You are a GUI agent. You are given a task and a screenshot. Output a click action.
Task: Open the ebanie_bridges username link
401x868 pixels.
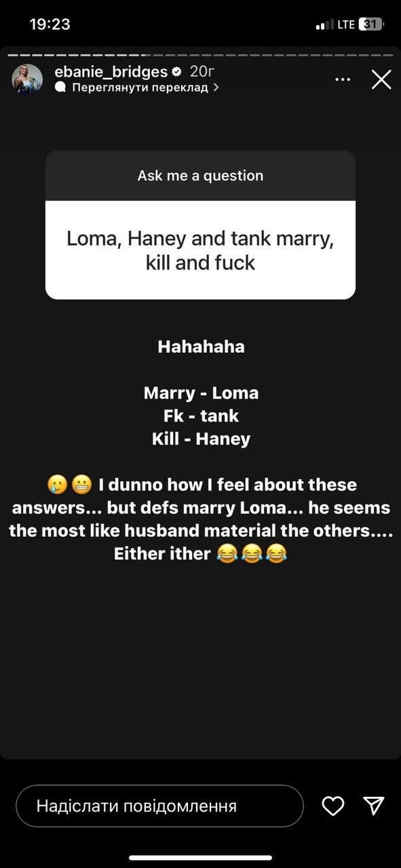[x=111, y=72]
